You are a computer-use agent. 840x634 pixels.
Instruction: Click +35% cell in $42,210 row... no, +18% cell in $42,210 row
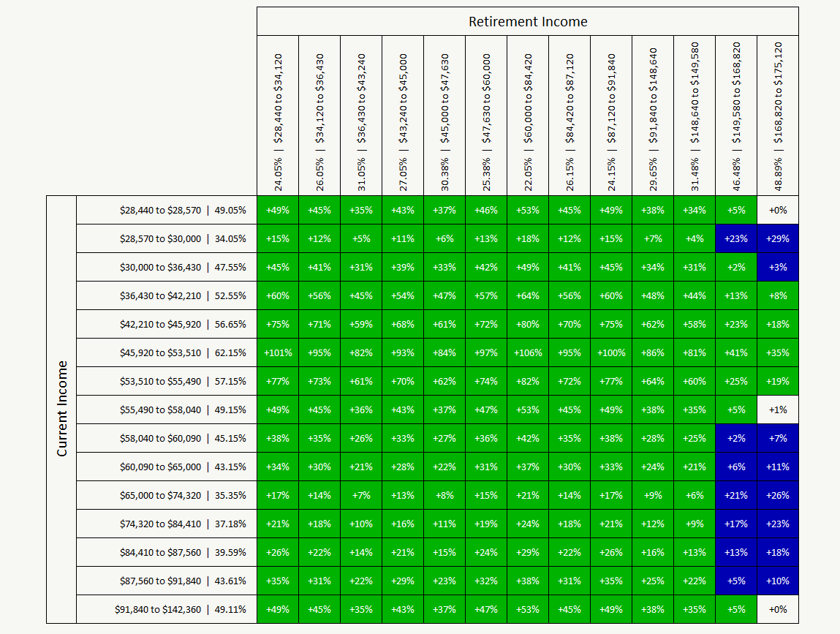click(778, 324)
